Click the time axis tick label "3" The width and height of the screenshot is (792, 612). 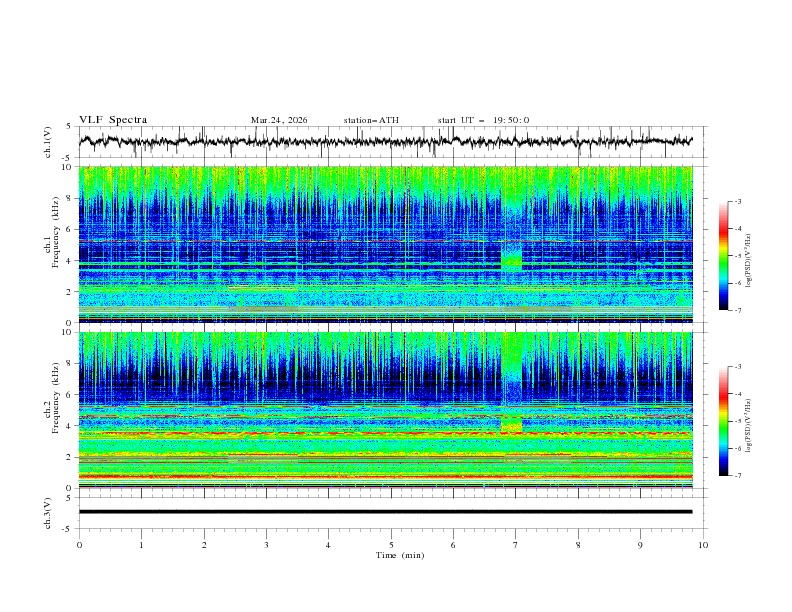[x=266, y=545]
